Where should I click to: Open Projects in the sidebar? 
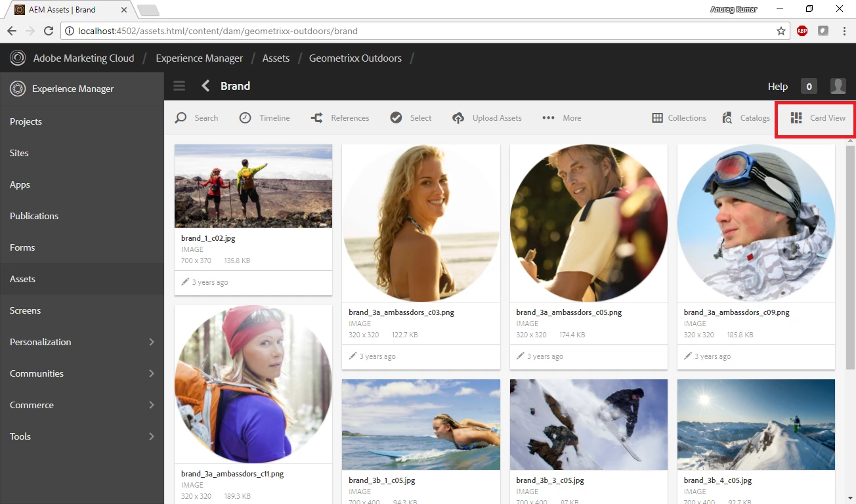click(x=82, y=121)
